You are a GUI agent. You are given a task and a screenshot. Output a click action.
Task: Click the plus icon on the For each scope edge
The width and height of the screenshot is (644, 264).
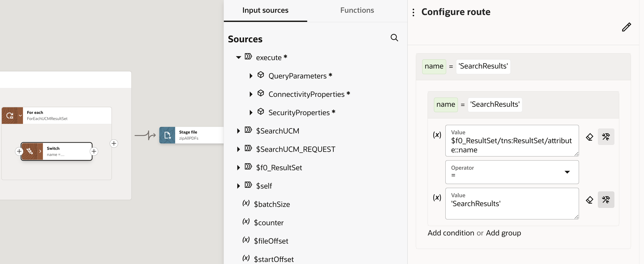[x=114, y=143]
